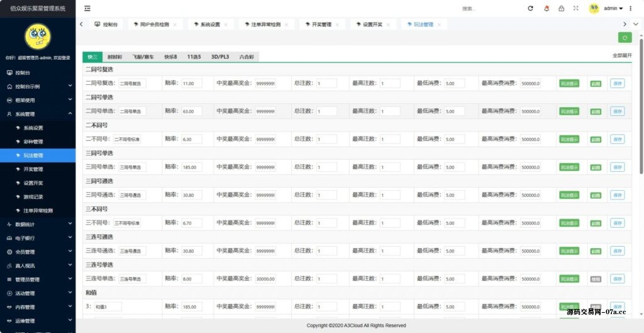Click the admin avatar in the top bar
Image resolution: width=644 pixels, height=333 pixels.
(594, 8)
